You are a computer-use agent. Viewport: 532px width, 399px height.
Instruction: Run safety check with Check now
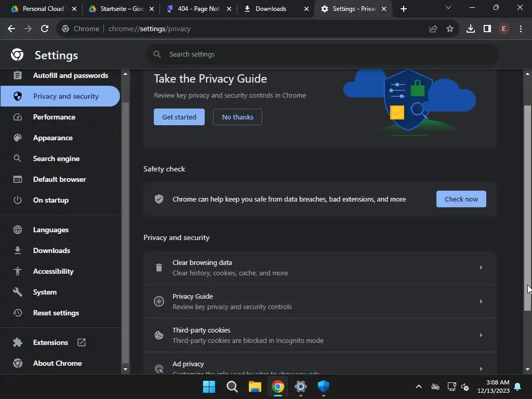coord(461,199)
